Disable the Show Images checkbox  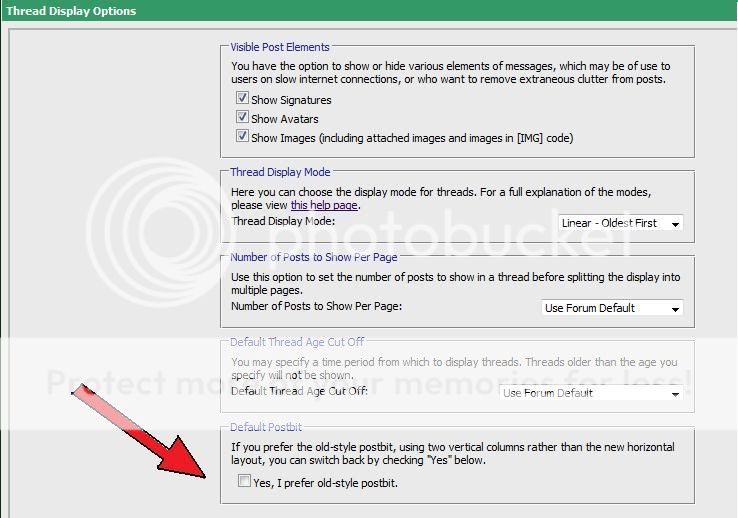[x=242, y=137]
